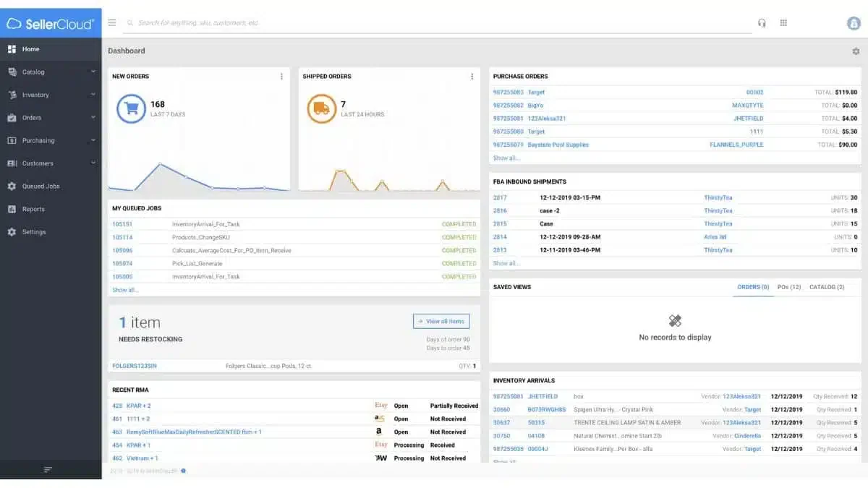Screen dimensions: 868x488
Task: Click the Queued Jobs gear icon
Action: pos(12,186)
